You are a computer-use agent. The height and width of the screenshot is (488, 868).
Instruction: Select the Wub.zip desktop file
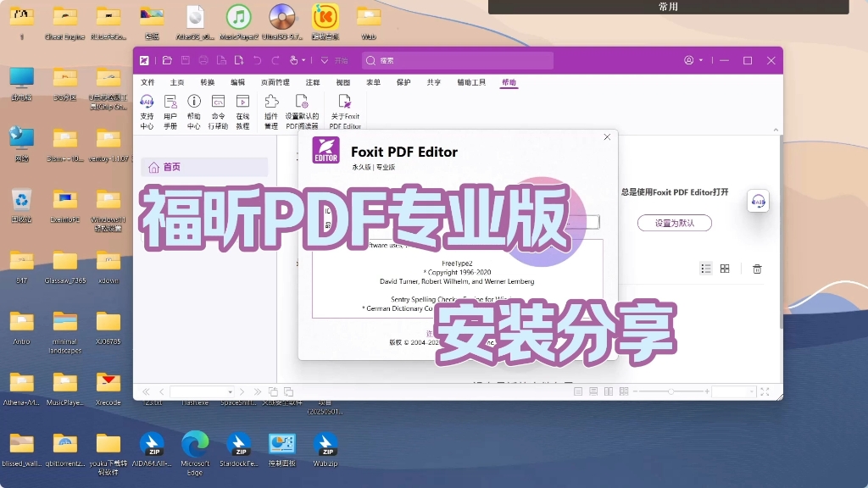[x=325, y=449]
